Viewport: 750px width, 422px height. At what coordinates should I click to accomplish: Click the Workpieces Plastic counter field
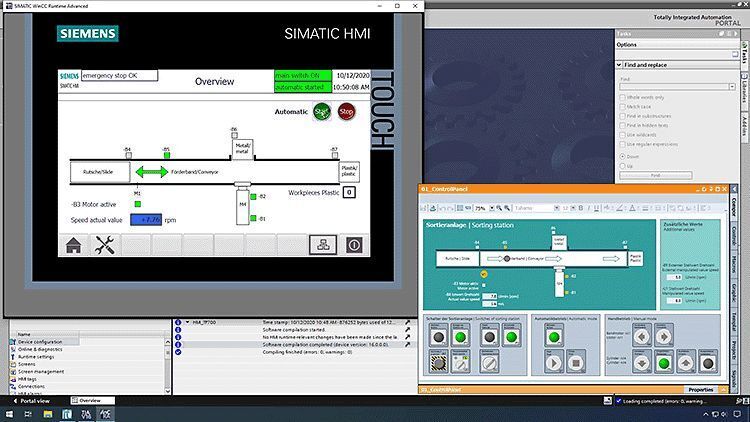(x=349, y=192)
